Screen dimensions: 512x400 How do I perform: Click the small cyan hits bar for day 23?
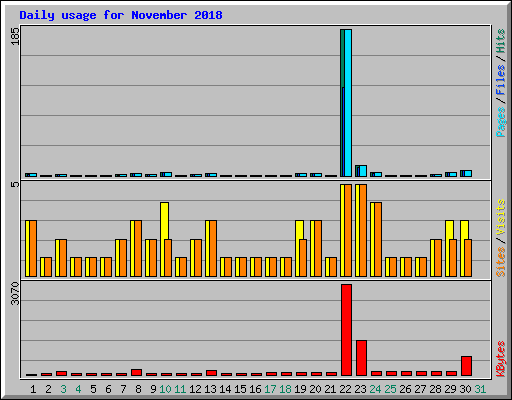coord(363,171)
